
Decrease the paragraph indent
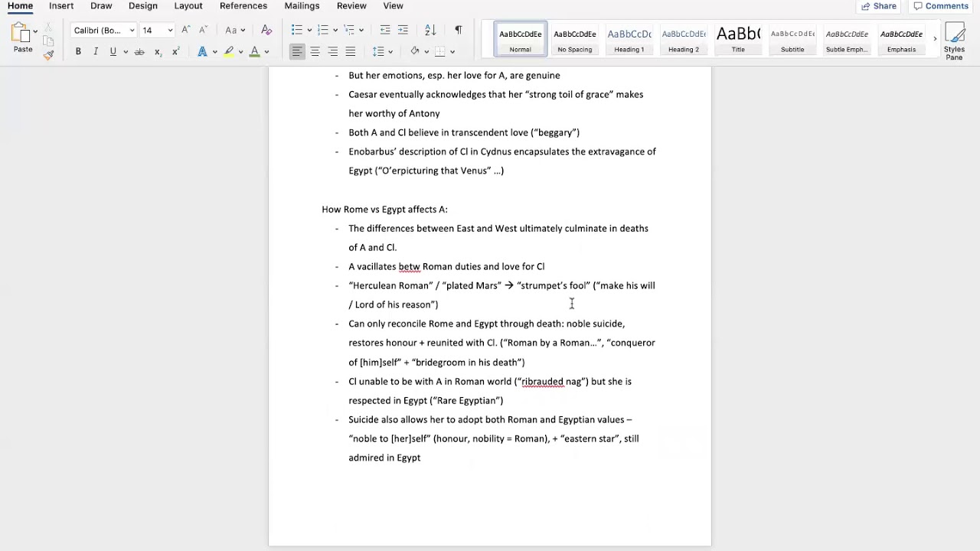385,30
